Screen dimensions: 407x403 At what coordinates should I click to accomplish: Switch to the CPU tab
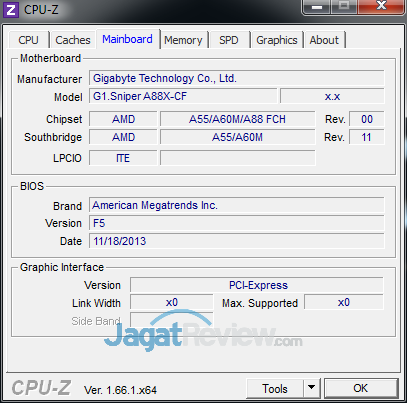pyautogui.click(x=29, y=40)
